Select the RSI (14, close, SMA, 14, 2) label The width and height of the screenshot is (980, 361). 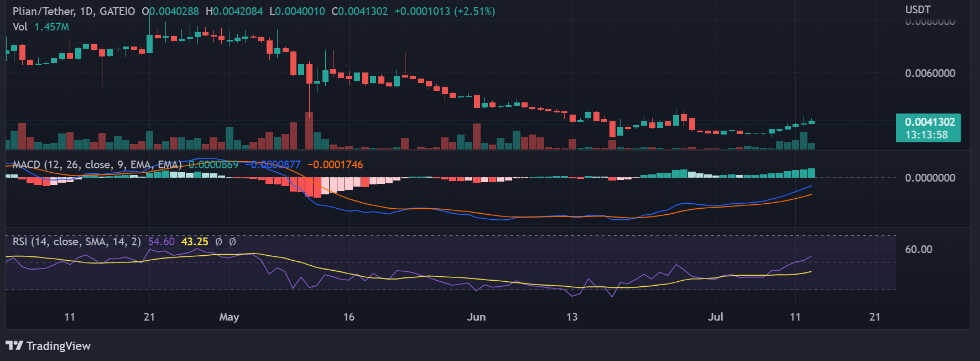(77, 241)
